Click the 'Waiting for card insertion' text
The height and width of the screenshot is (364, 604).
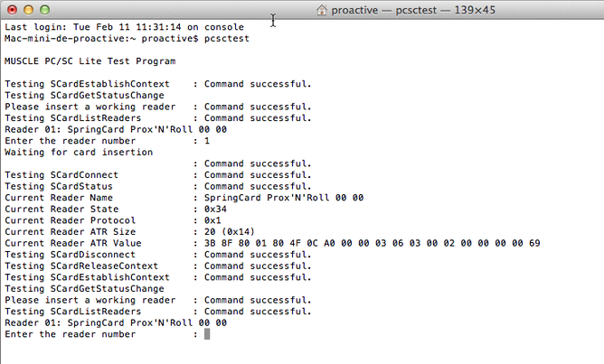(79, 152)
